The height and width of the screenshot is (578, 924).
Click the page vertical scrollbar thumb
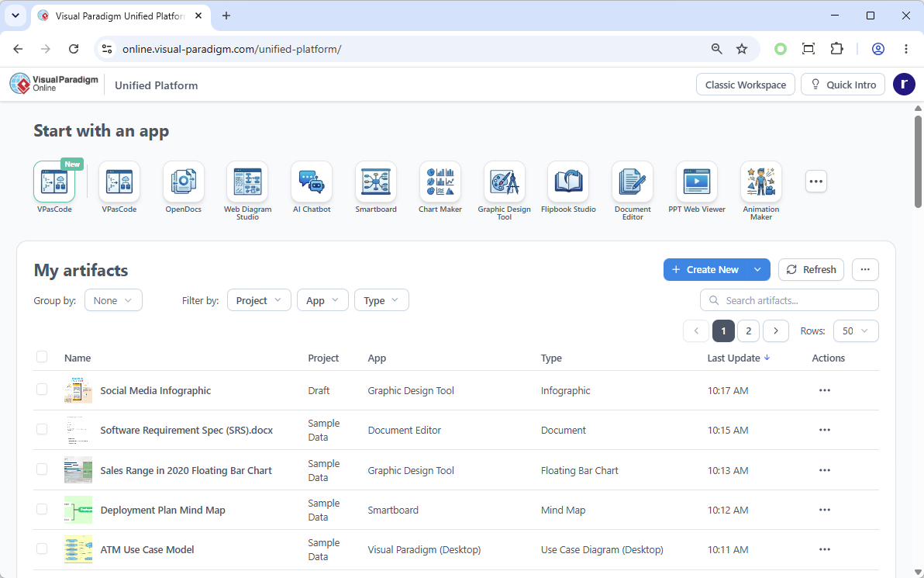tap(918, 161)
